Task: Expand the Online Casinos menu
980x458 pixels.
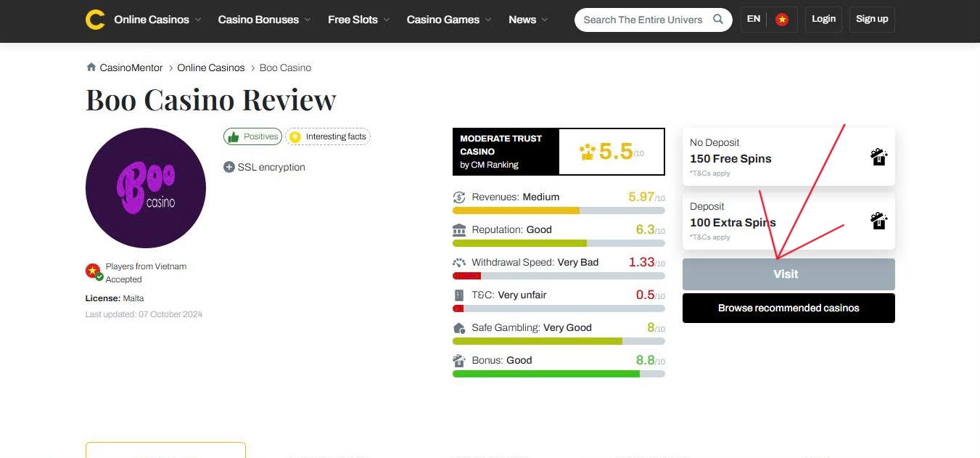Action: pos(157,20)
